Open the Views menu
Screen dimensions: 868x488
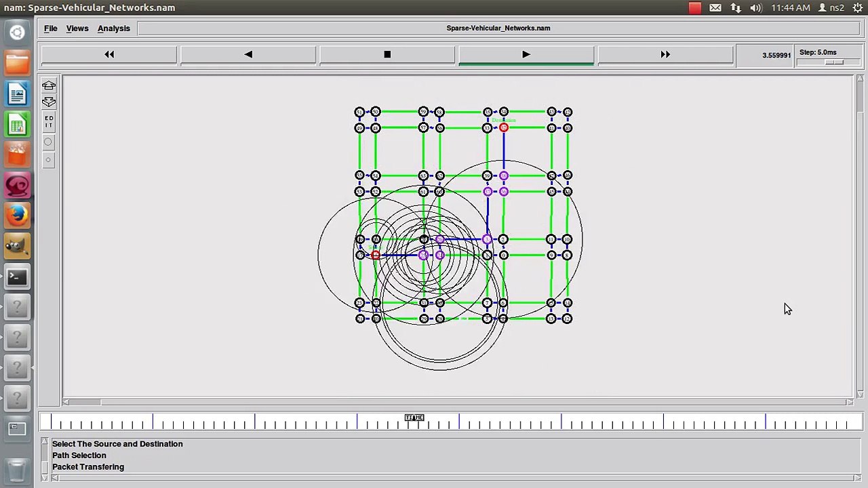click(77, 28)
